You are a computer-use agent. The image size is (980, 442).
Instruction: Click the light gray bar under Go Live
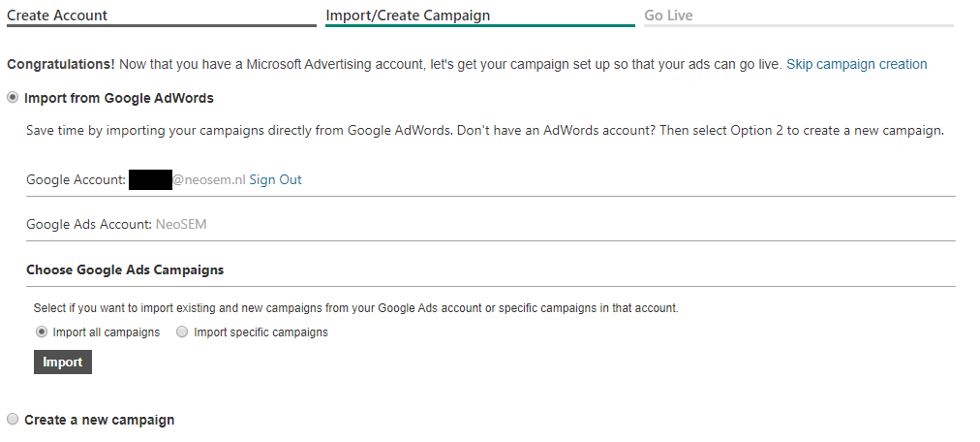click(x=799, y=25)
